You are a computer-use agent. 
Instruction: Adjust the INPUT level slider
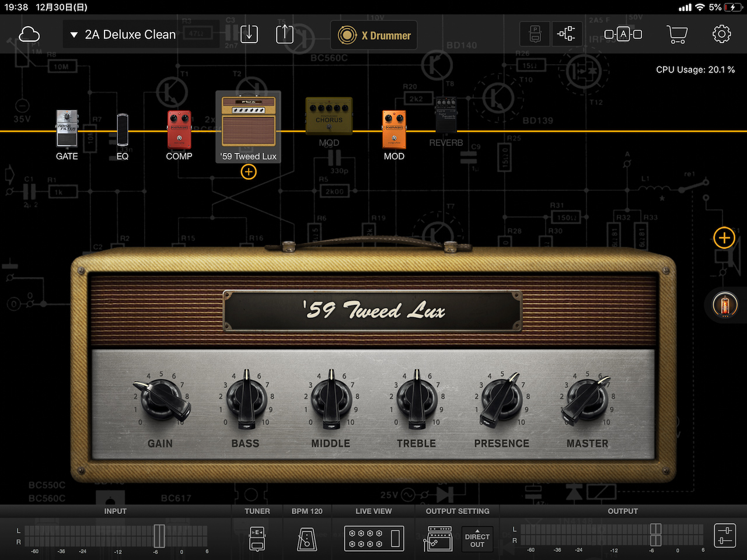click(x=159, y=536)
